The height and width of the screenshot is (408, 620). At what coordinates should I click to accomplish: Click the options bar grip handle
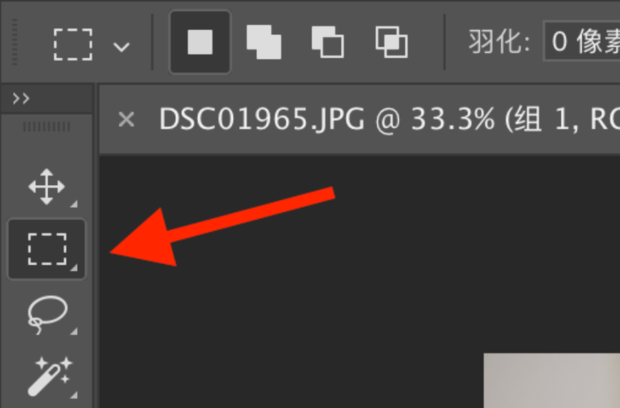point(15,42)
